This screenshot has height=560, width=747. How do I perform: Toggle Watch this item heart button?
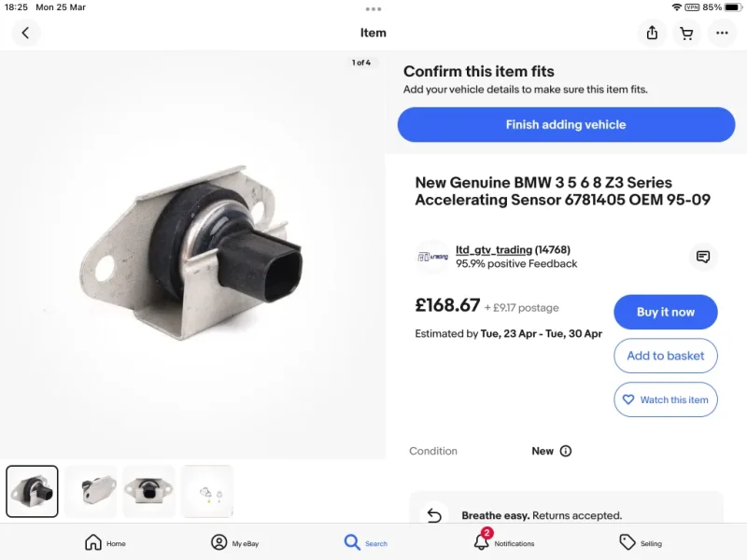point(666,399)
